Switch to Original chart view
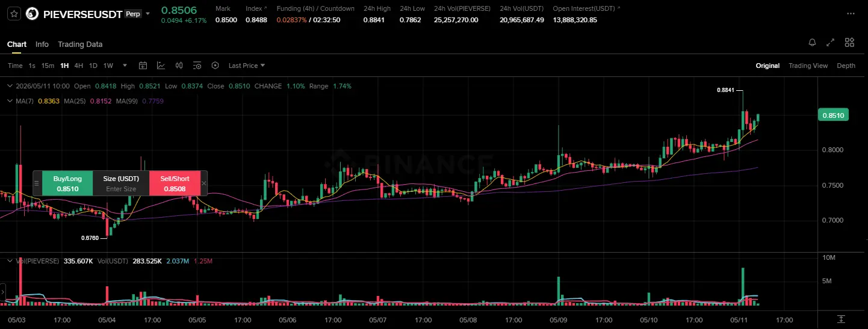The width and height of the screenshot is (868, 329). coord(767,66)
